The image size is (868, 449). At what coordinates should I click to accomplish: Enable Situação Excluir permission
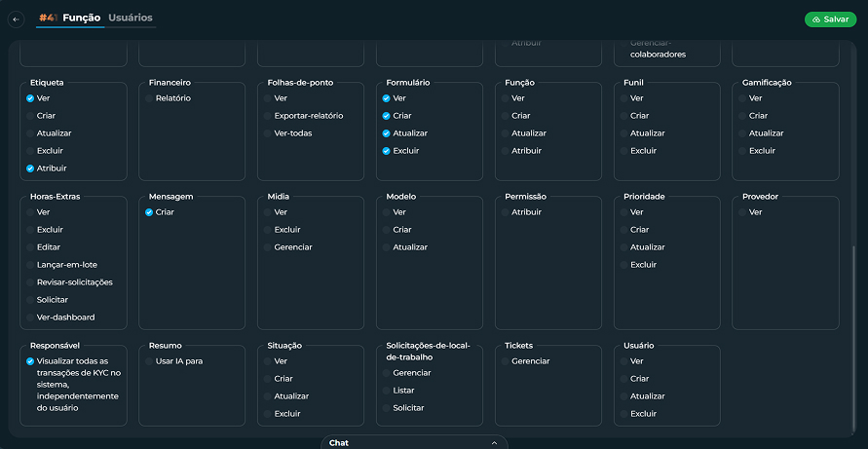[267, 414]
